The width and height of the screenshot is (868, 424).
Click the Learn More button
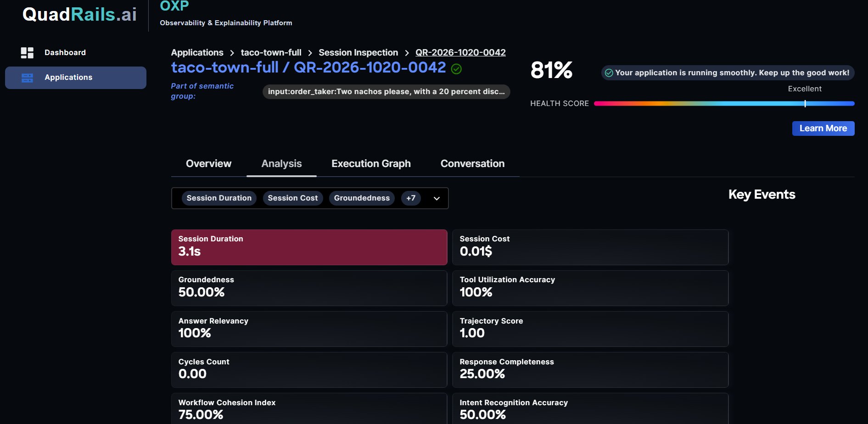tap(823, 128)
